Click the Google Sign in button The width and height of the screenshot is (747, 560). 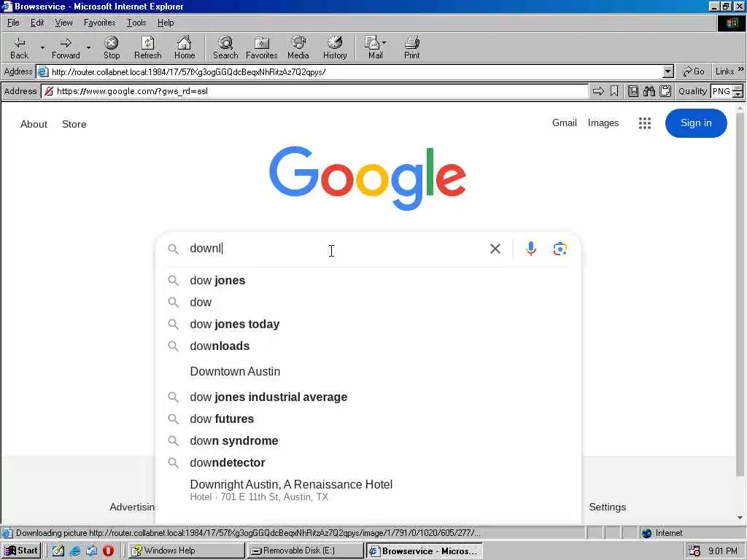click(695, 122)
